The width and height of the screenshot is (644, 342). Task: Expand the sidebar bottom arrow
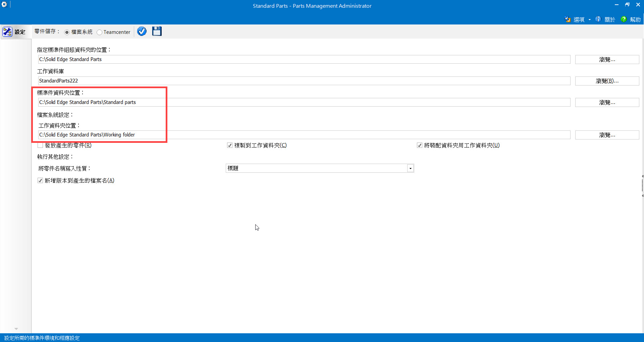pyautogui.click(x=16, y=329)
